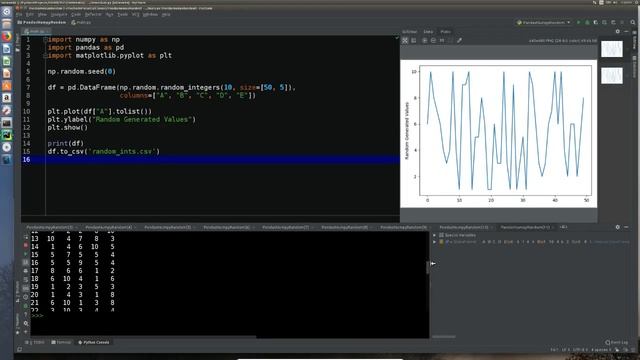
Task: Open Python Console settings gear
Action: 618,227
